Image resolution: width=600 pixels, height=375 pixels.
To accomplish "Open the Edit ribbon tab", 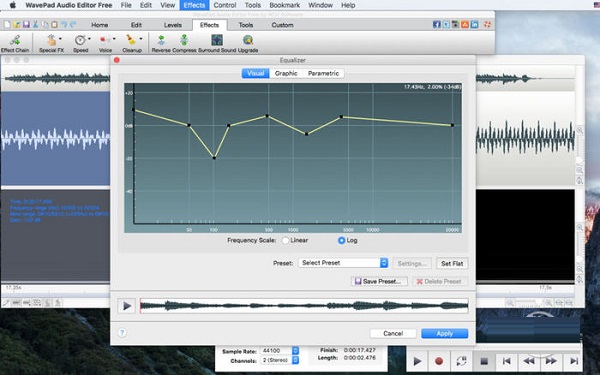I will click(136, 25).
